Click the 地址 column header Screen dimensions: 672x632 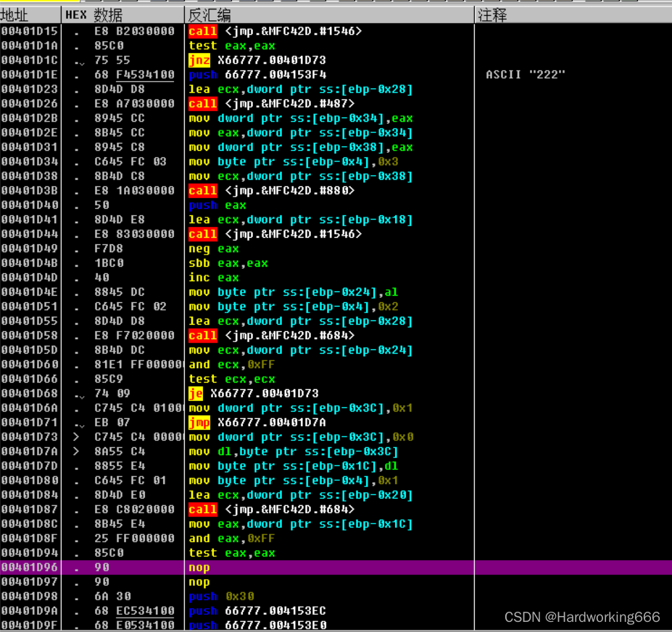(x=30, y=15)
